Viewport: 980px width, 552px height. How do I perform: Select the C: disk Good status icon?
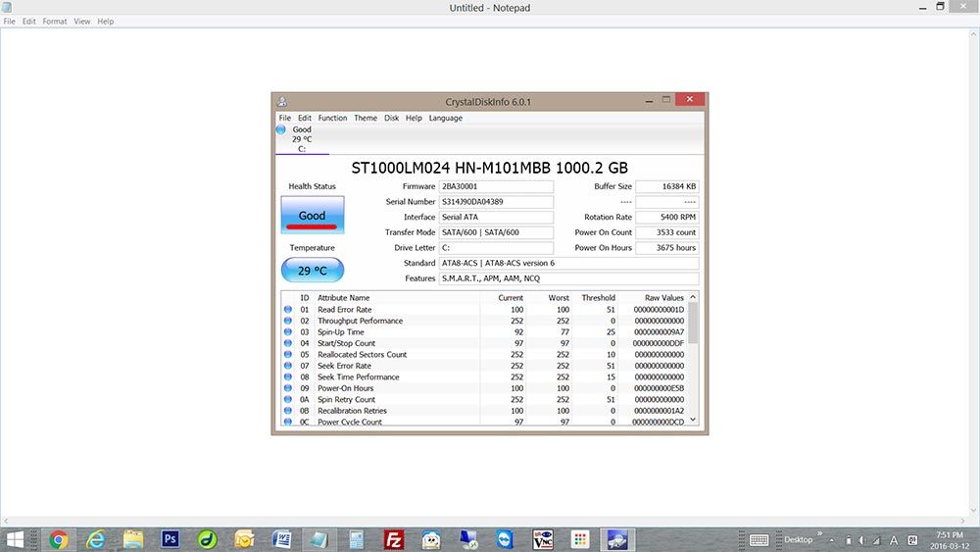tap(281, 129)
